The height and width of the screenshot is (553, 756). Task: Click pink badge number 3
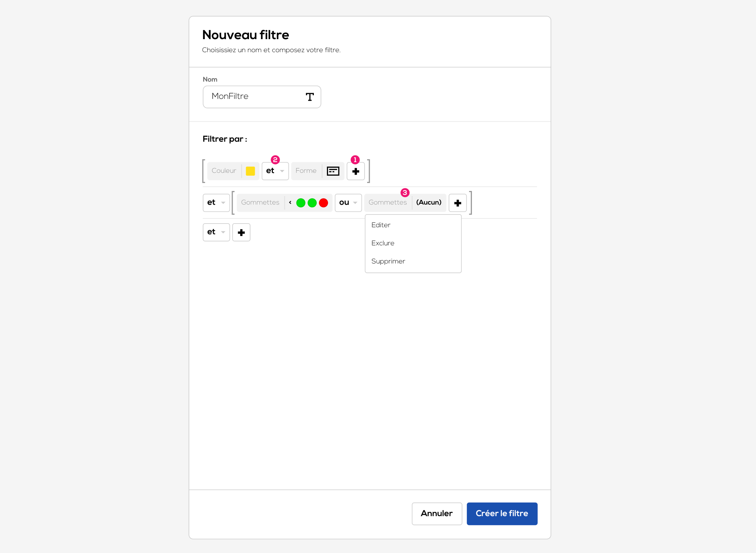pos(405,193)
